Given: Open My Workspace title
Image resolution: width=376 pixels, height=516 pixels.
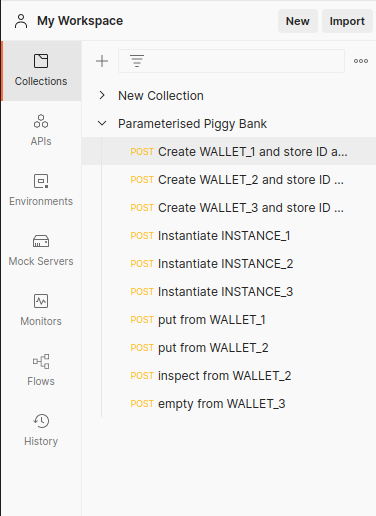Looking at the screenshot, I should [x=80, y=21].
